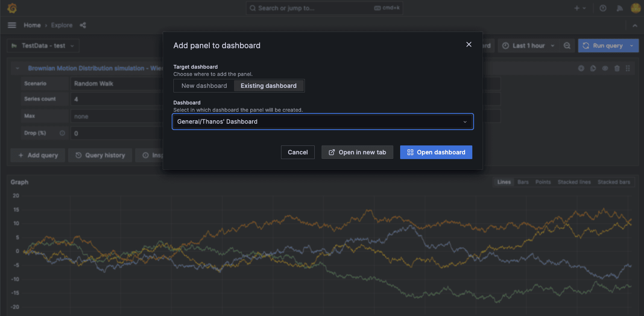Open the TestData - test datasource picker
Screen dimensions: 644x316
(43, 45)
